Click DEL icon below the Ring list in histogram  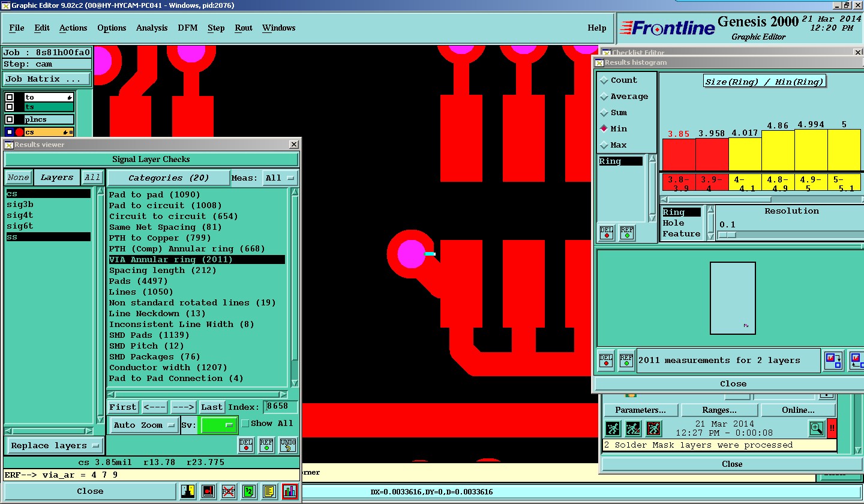[x=607, y=232]
